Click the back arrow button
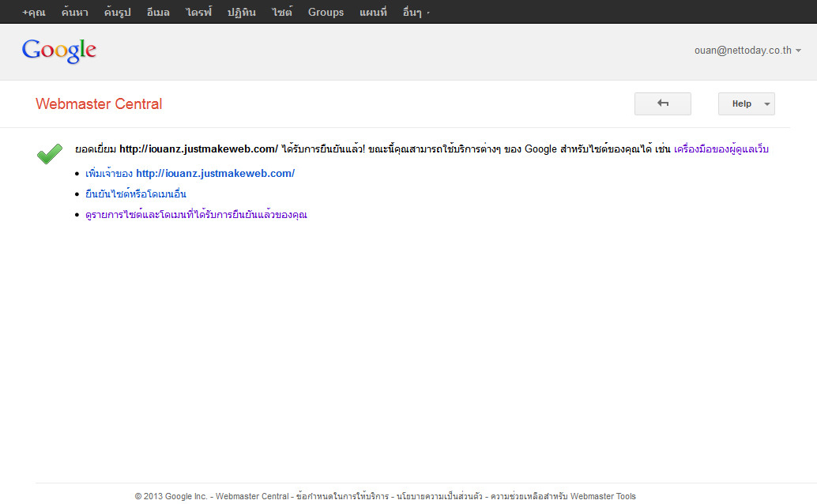 663,103
